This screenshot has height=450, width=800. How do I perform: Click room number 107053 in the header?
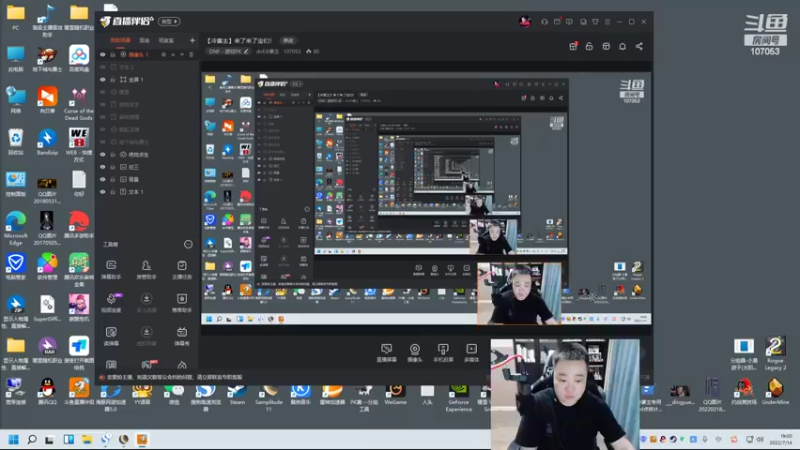[292, 52]
